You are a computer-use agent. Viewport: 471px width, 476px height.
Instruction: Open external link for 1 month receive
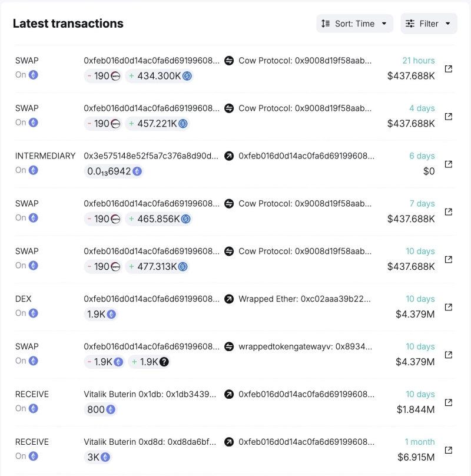[448, 450]
